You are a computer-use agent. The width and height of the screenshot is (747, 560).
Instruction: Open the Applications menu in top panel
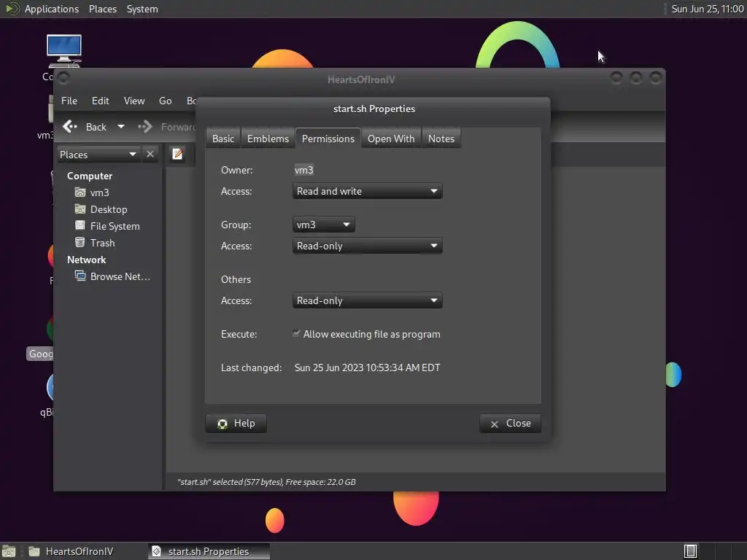[x=52, y=9]
